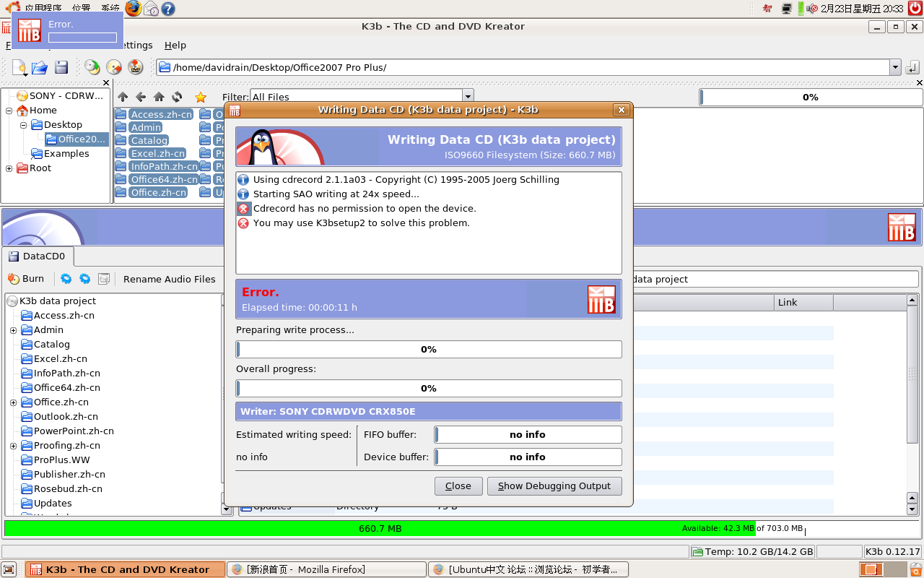Screen dimensions: 924x578
Task: Click the trash icon in bottom panel
Action: click(x=915, y=569)
